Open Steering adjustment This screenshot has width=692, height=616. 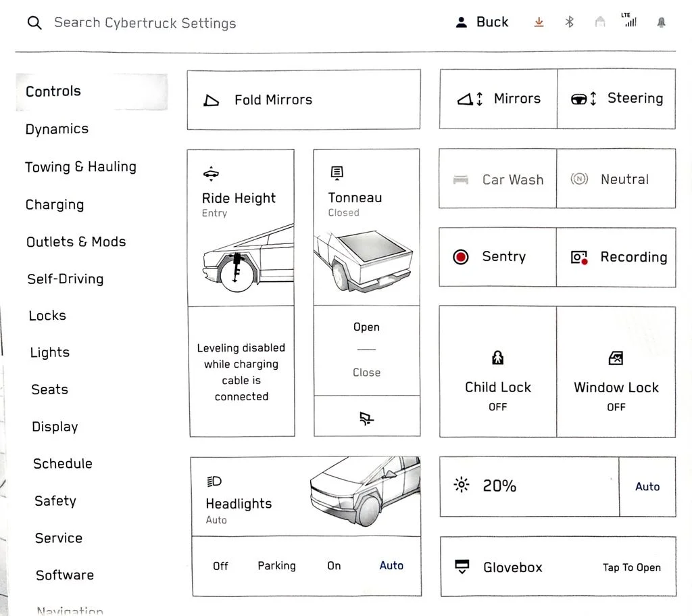click(616, 99)
